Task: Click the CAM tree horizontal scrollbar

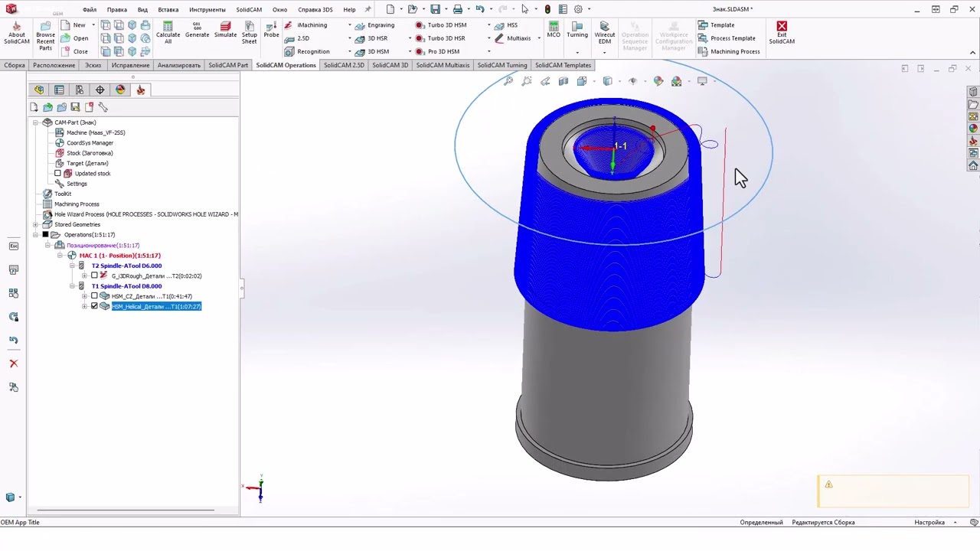Action: click(126, 510)
